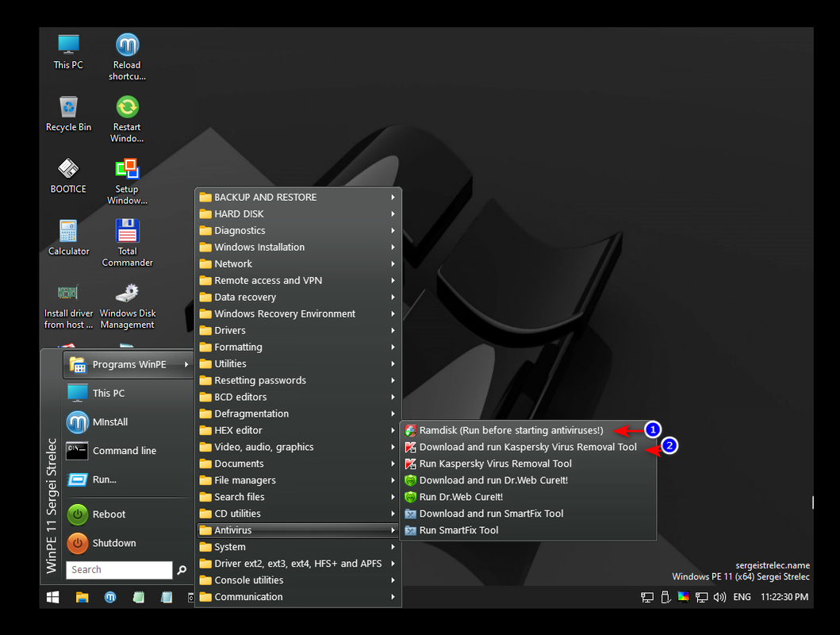Screen dimensions: 840x635
Task: Open the taskbar clock showing 11:22:30 PM
Action: [784, 597]
